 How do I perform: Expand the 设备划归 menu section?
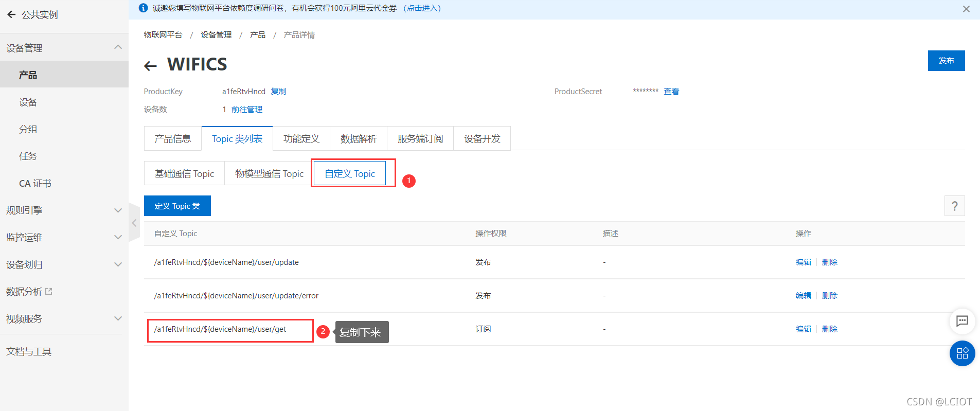[x=118, y=264]
